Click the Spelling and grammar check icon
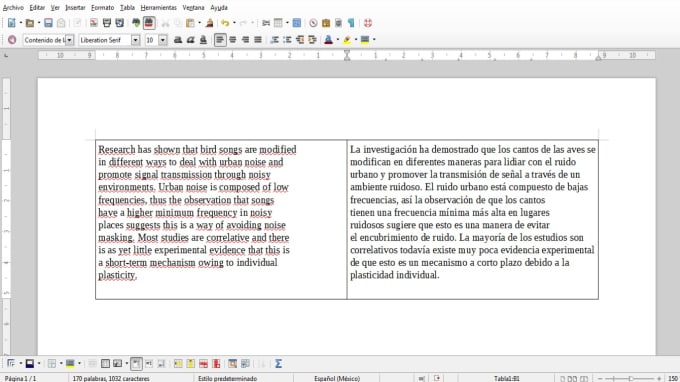Image resolution: width=680 pixels, height=382 pixels. point(136,23)
